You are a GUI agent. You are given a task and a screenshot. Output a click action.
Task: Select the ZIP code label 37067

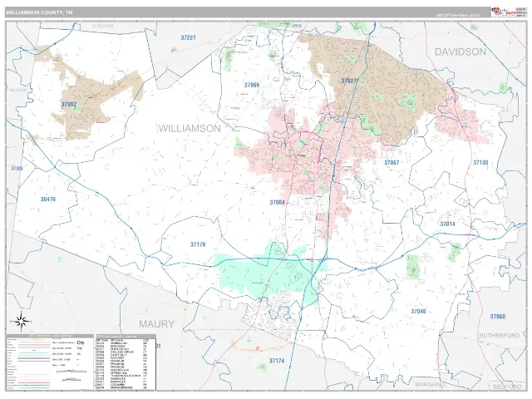coord(392,163)
